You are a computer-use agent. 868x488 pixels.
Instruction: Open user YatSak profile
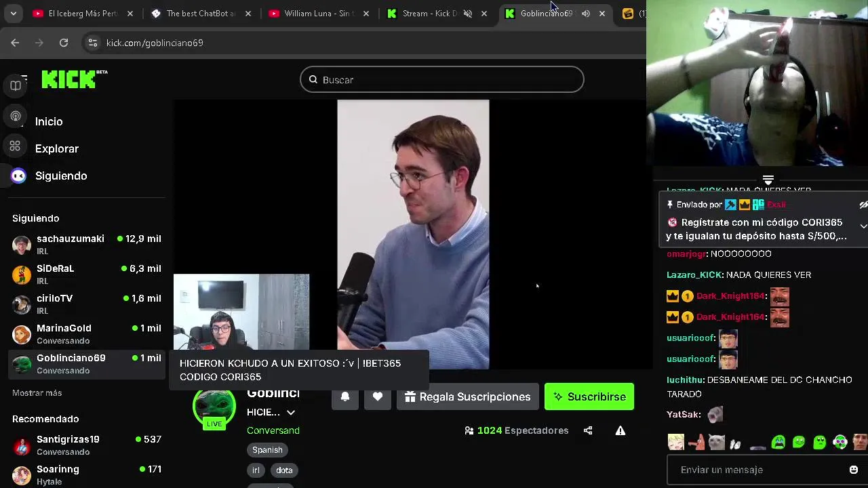coord(682,415)
